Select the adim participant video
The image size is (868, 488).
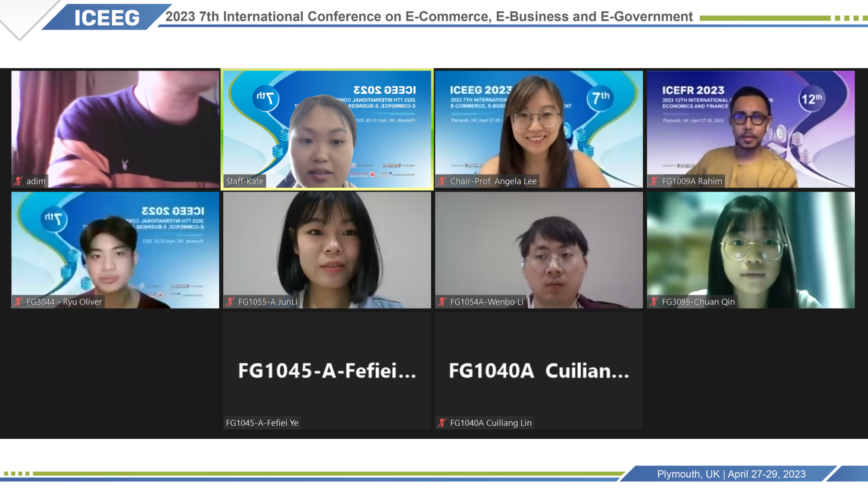115,129
